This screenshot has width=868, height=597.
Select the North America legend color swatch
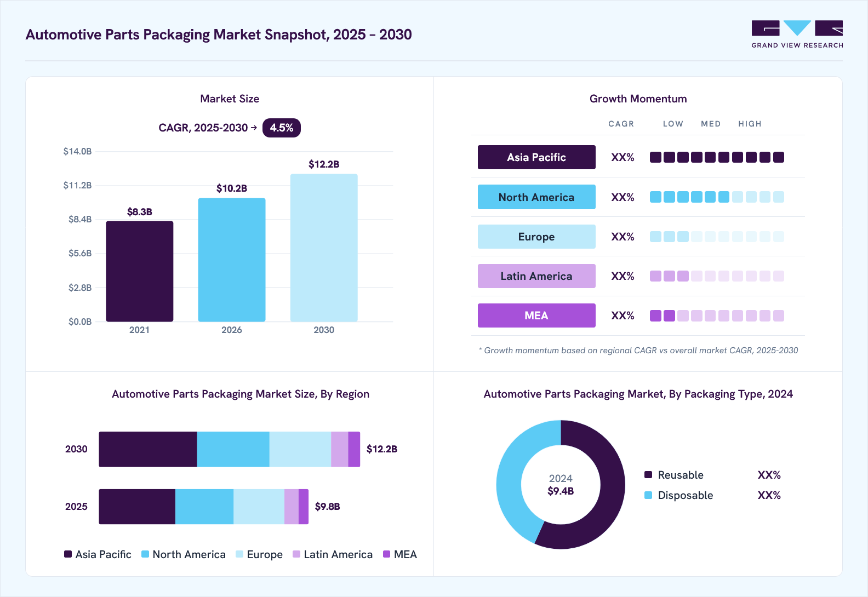click(x=145, y=554)
